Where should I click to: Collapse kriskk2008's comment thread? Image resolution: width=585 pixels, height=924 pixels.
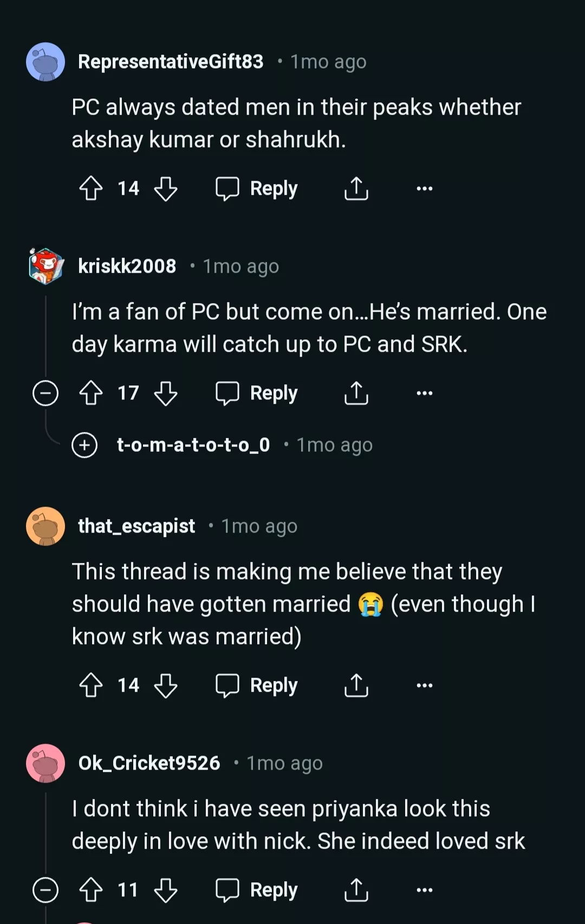[x=45, y=393]
